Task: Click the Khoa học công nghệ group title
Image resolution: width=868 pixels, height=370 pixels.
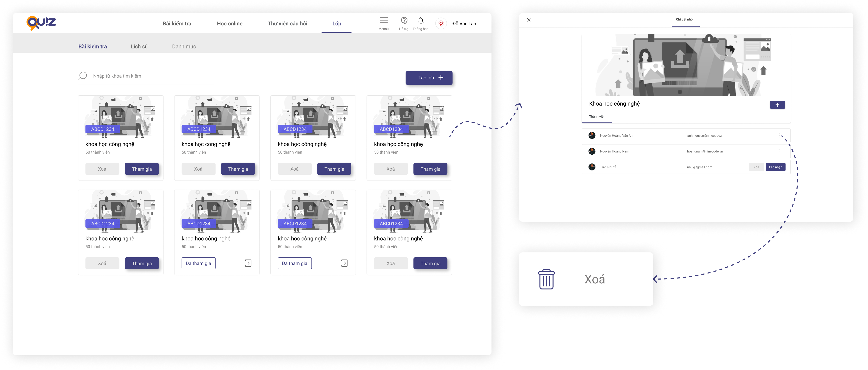Action: pos(614,104)
